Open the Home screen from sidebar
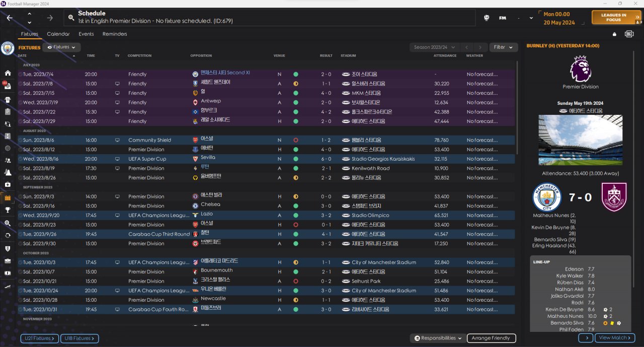Image resolution: width=644 pixels, height=347 pixels. click(x=8, y=74)
